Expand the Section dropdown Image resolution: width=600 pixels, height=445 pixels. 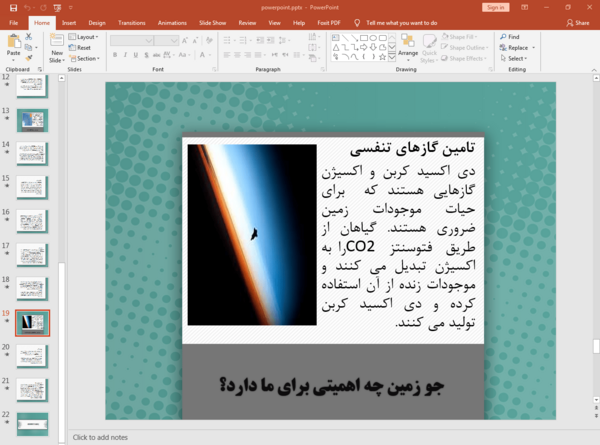pyautogui.click(x=85, y=59)
